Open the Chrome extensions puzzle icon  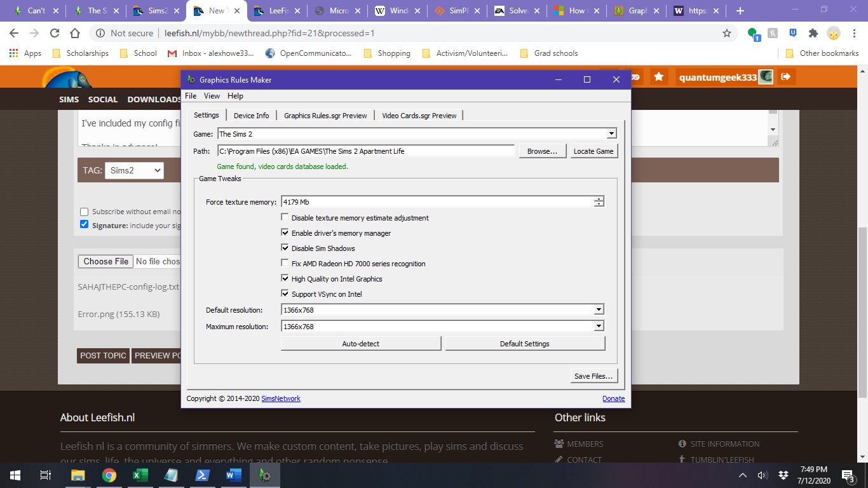click(x=813, y=33)
